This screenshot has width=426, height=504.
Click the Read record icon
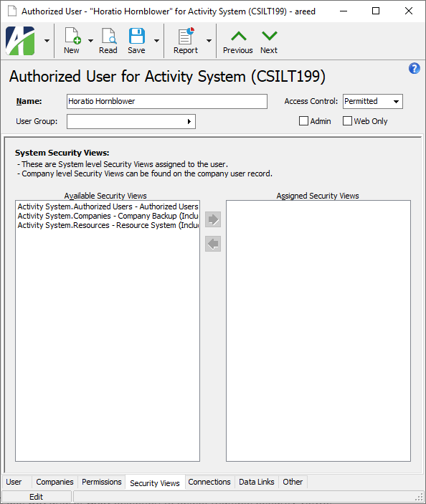108,36
